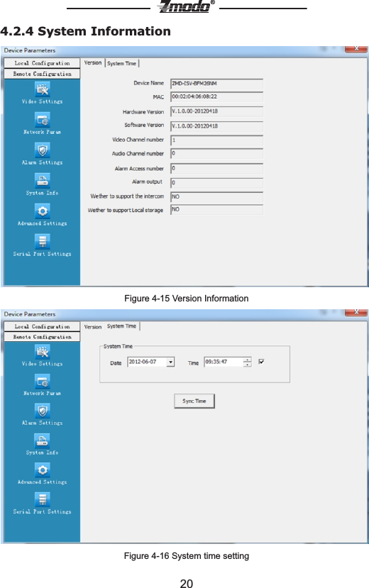The width and height of the screenshot is (369, 588).
Task: Decrease time with down spinner arrow
Action: (x=248, y=364)
